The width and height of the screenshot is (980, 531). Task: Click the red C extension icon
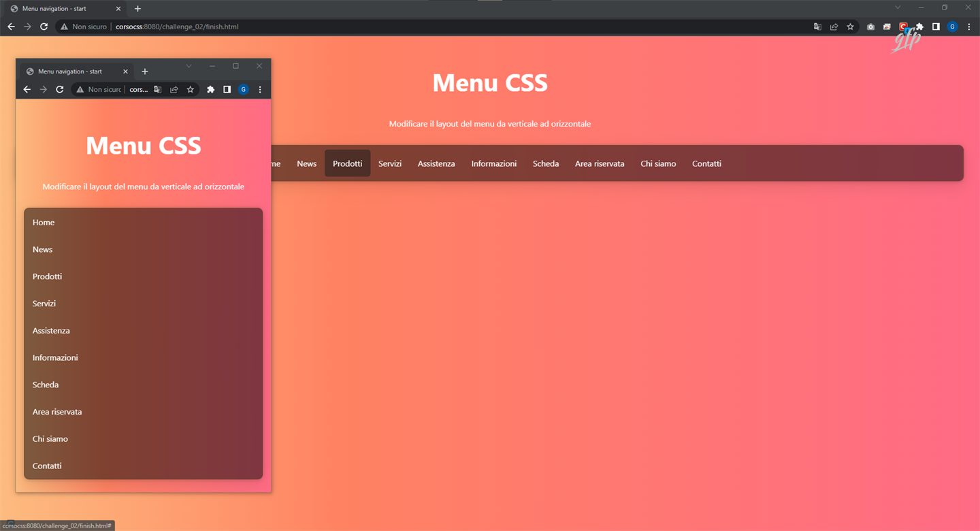pos(903,27)
